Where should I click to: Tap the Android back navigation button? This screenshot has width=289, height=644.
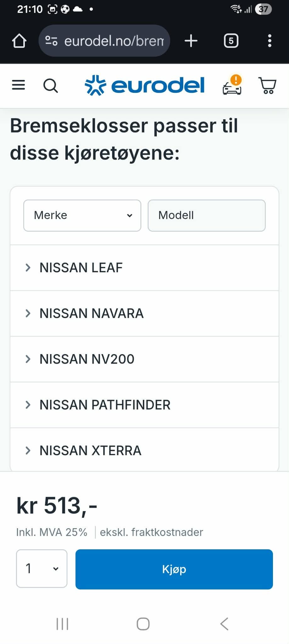point(224,624)
